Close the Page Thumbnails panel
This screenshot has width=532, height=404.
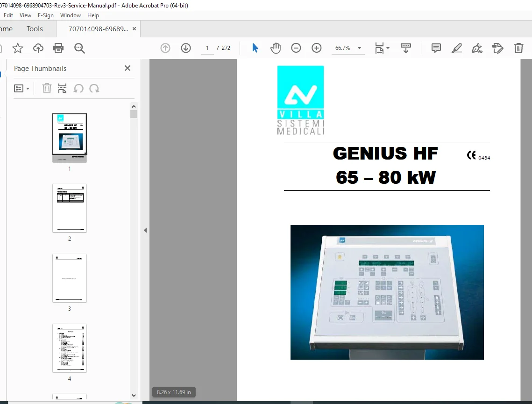click(127, 68)
